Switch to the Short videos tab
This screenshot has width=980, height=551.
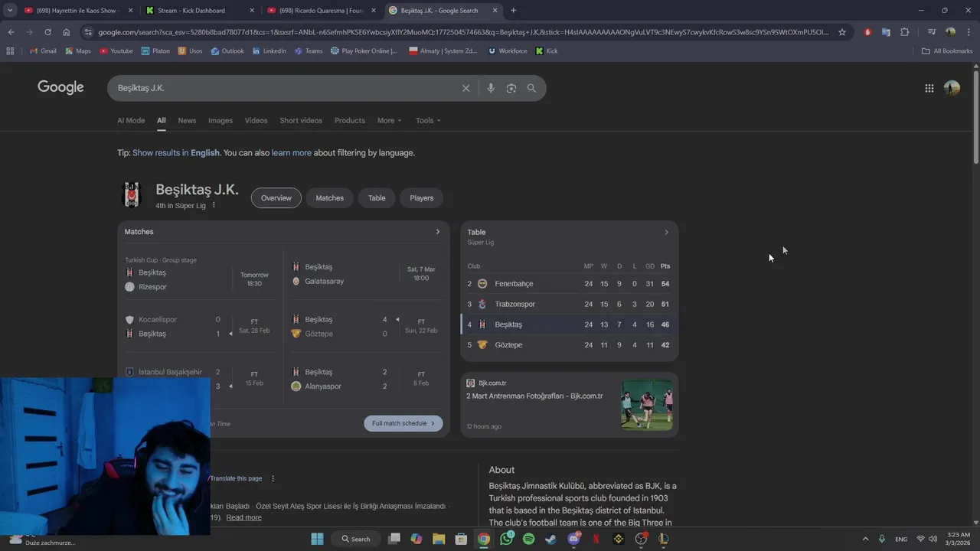tap(301, 120)
